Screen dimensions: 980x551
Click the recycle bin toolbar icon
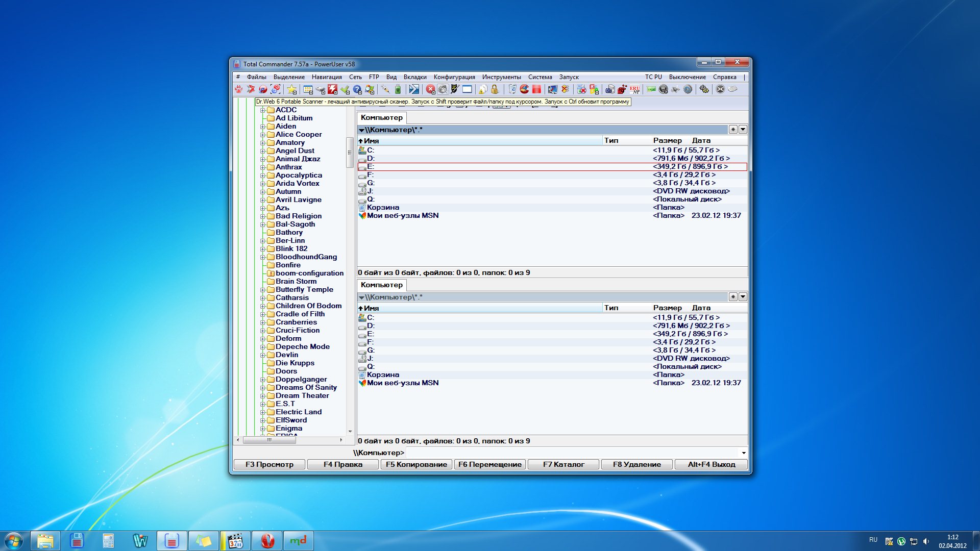513,89
